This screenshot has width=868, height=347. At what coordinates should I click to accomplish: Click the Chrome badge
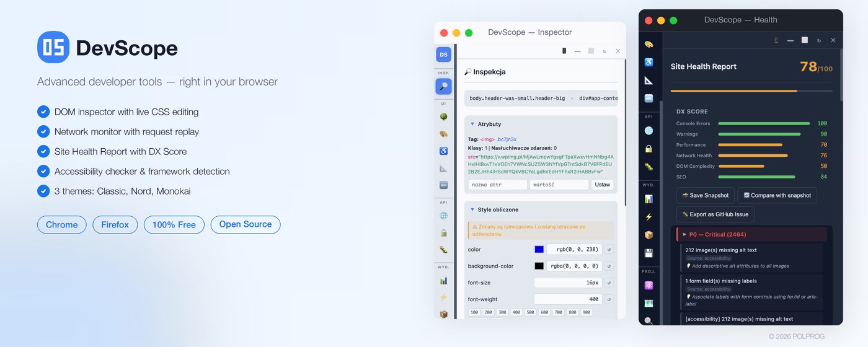[62, 224]
